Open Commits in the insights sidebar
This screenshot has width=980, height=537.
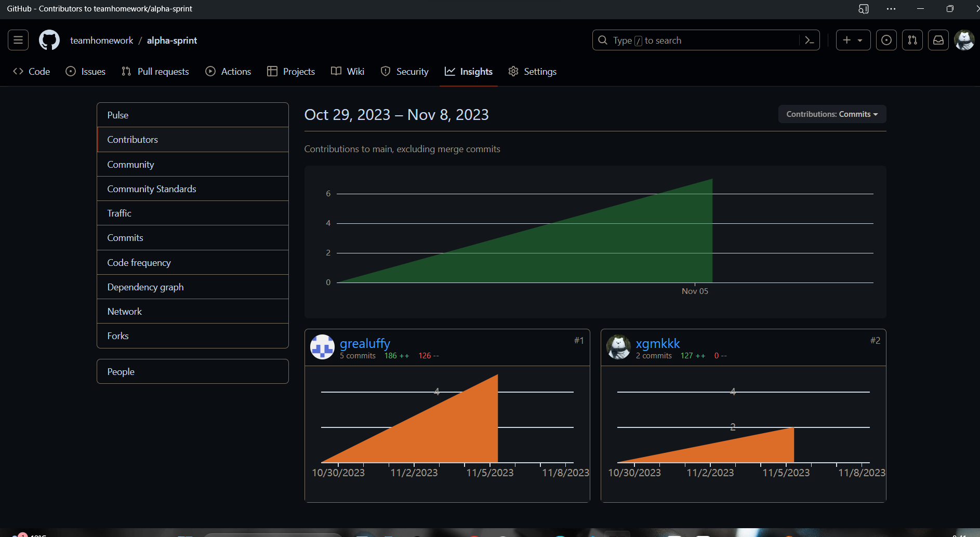click(x=193, y=238)
